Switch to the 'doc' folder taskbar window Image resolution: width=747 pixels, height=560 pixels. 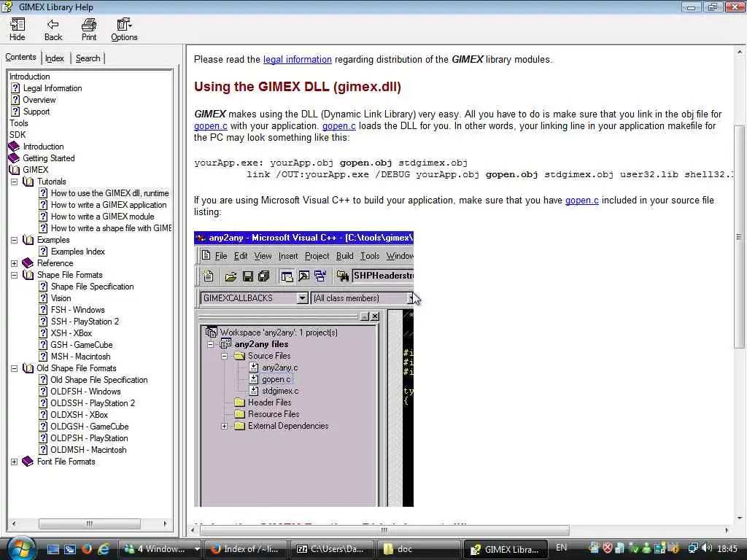click(x=418, y=549)
